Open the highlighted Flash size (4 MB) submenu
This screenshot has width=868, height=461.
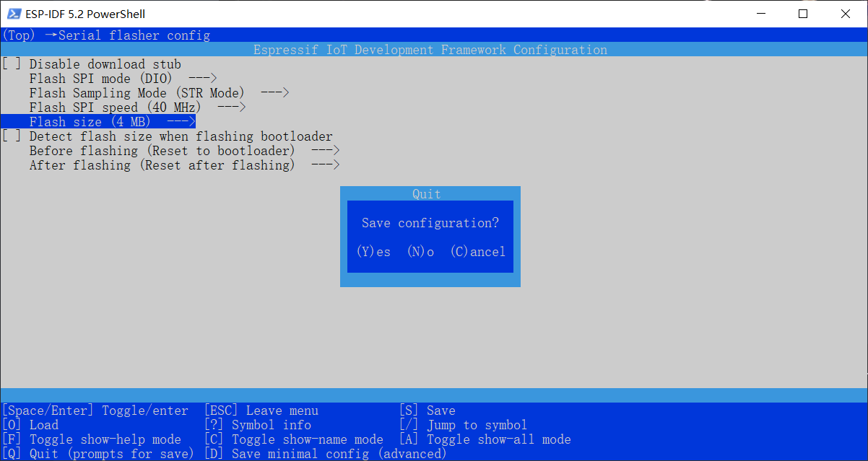pos(97,122)
